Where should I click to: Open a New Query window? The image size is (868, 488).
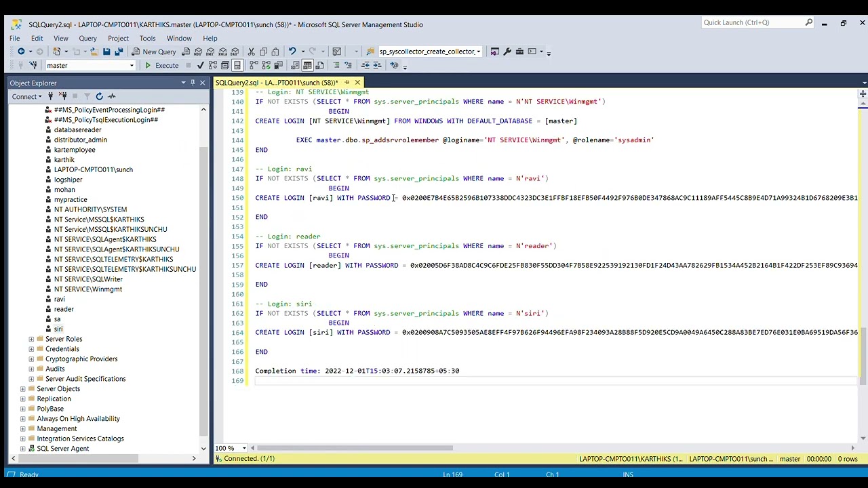(154, 52)
